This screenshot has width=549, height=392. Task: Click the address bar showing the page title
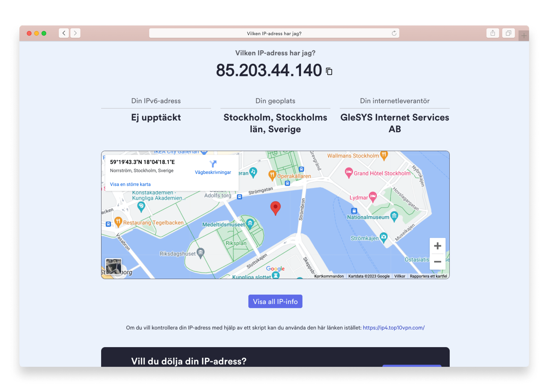[x=274, y=33]
